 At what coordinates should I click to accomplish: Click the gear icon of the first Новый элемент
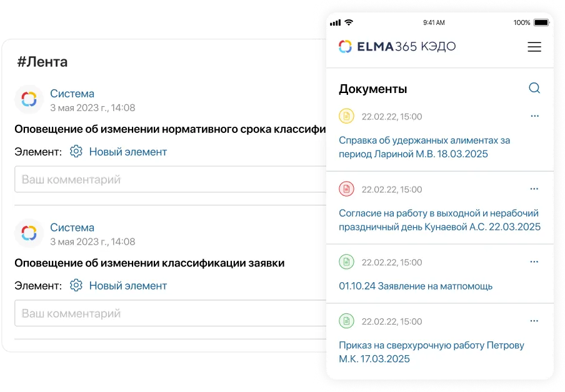pos(76,152)
